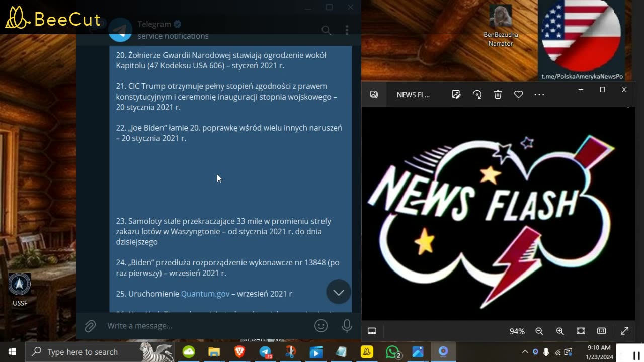
Task: Open green cloud app in taskbar
Action: tap(189, 352)
